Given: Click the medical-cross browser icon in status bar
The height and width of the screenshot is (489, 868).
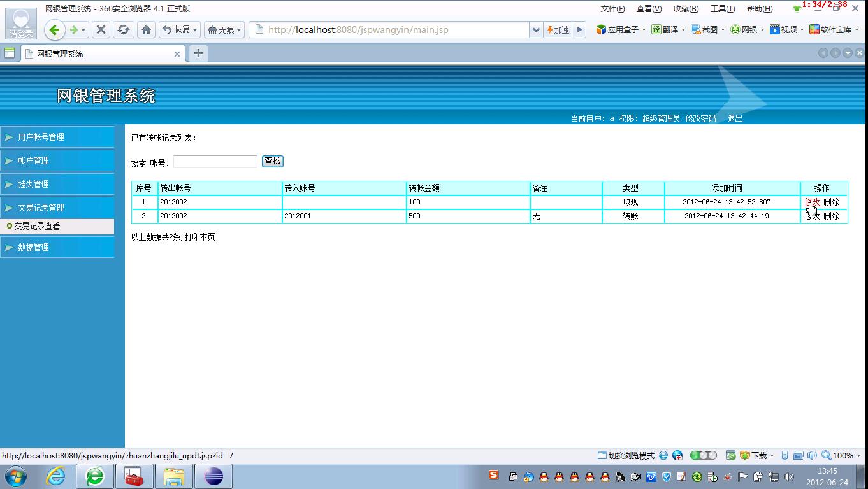Looking at the screenshot, I should [x=677, y=455].
